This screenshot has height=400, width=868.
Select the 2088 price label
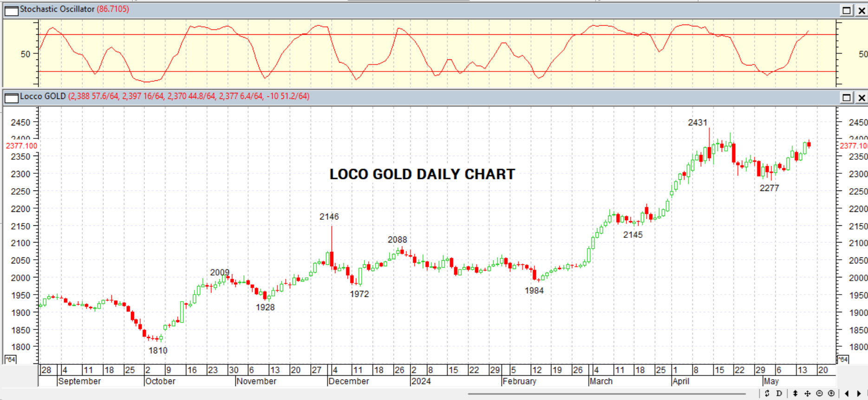397,240
